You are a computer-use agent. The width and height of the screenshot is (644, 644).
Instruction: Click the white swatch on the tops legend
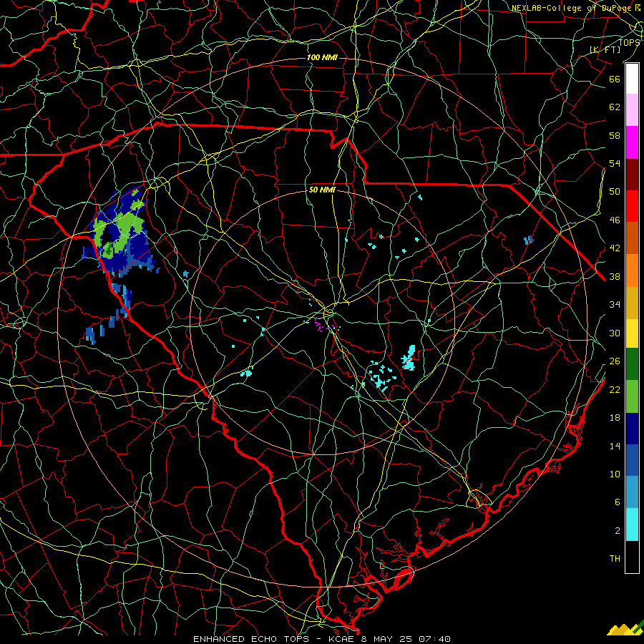(x=632, y=79)
